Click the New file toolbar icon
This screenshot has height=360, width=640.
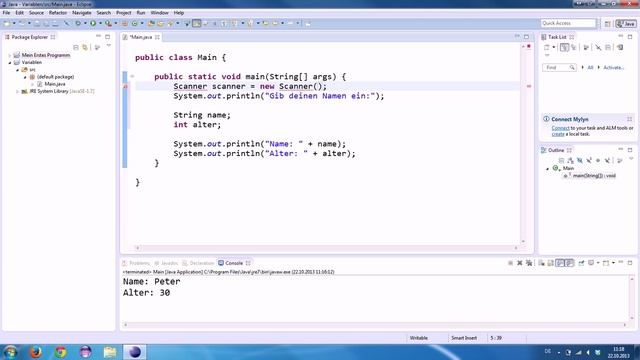[7, 23]
